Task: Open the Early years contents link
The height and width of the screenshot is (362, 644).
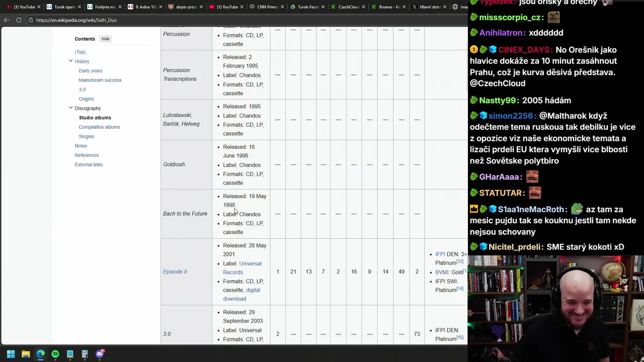Action: click(91, 71)
